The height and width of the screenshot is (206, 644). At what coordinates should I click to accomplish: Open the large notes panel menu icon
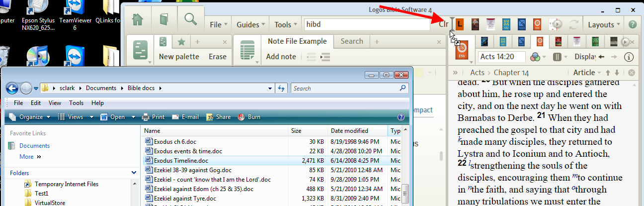(247, 51)
